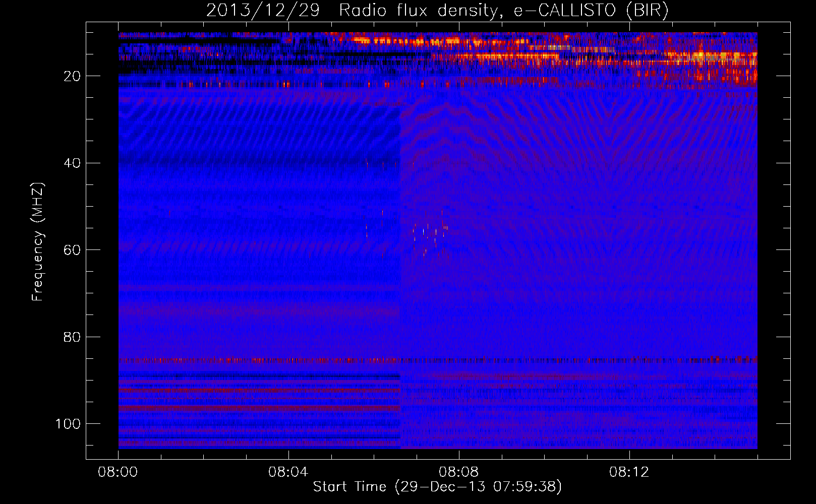Click the '100' frequency tick label
This screenshot has height=504, width=816.
click(x=69, y=424)
